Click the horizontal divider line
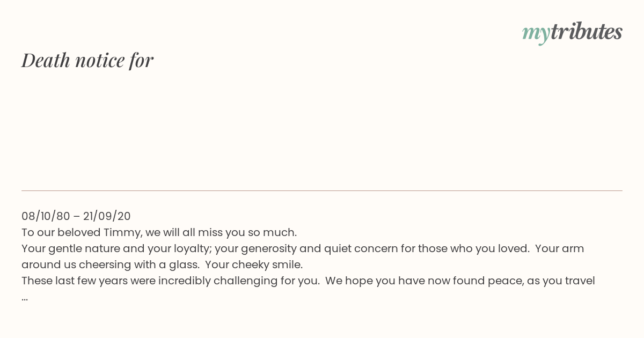This screenshot has width=644, height=338. (x=322, y=190)
